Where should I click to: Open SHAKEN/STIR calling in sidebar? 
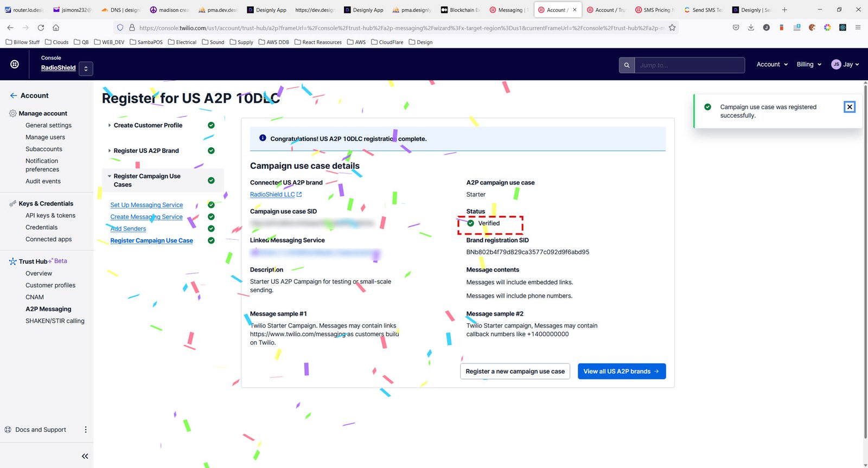tap(55, 321)
